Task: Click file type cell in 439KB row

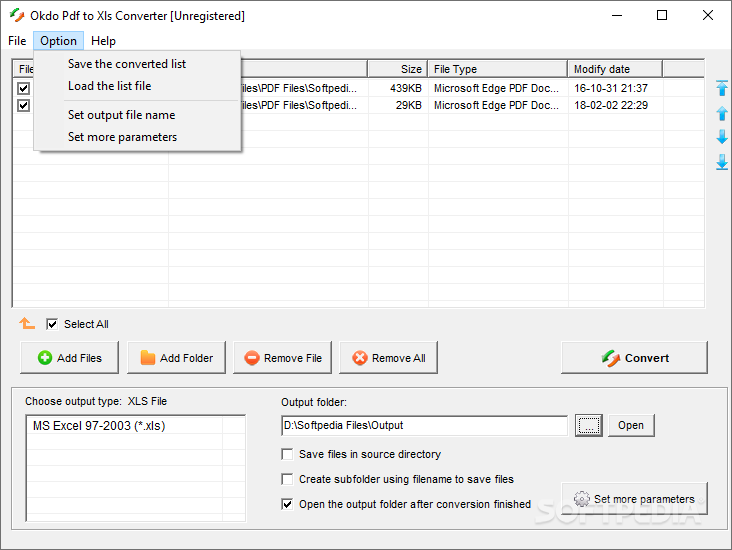Action: pos(498,88)
